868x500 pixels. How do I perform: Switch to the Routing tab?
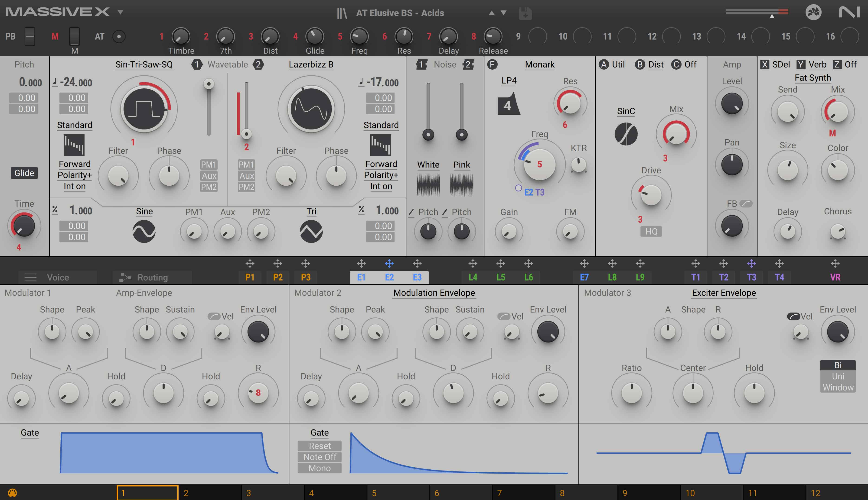(152, 277)
